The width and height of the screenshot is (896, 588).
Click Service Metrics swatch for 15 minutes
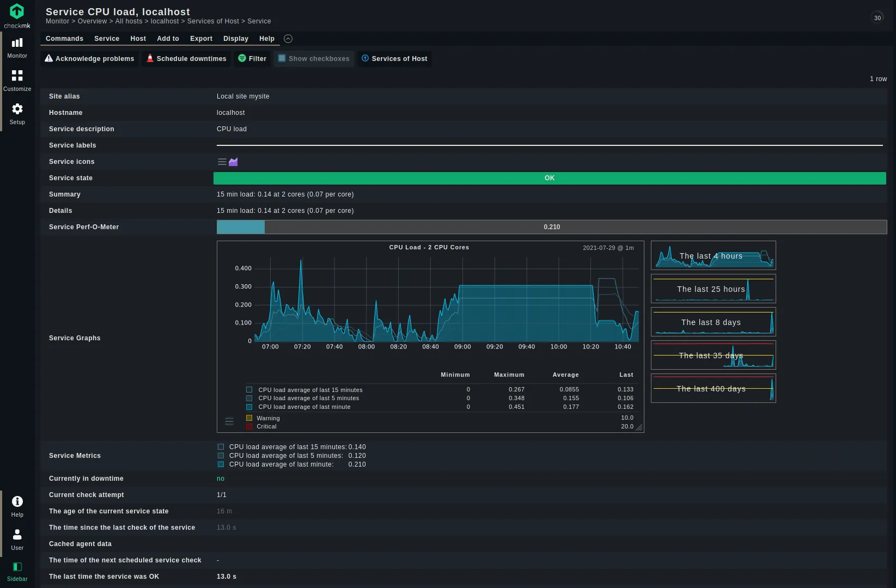pyautogui.click(x=221, y=447)
